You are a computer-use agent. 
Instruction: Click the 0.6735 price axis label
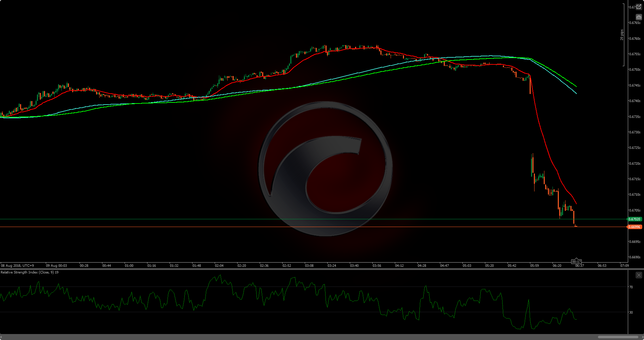635,117
